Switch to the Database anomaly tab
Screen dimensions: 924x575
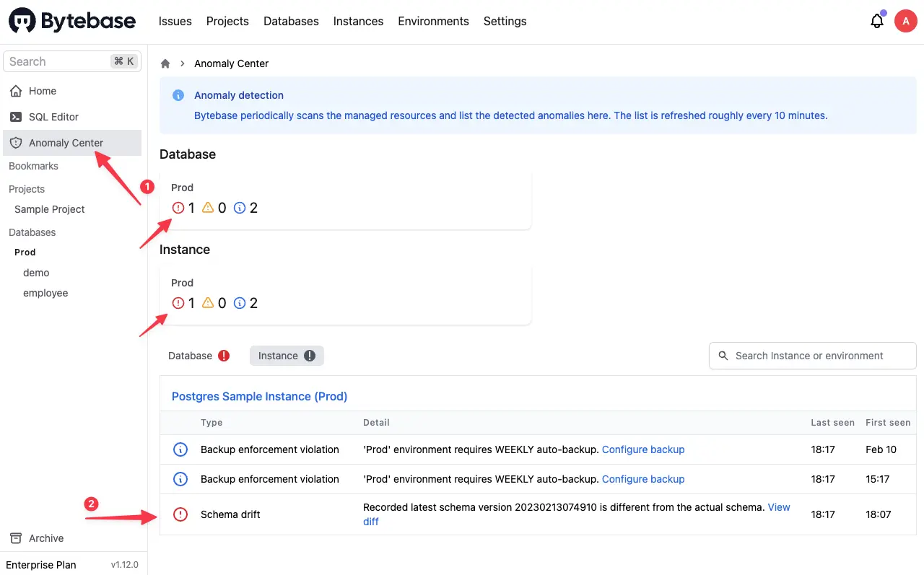pyautogui.click(x=199, y=356)
